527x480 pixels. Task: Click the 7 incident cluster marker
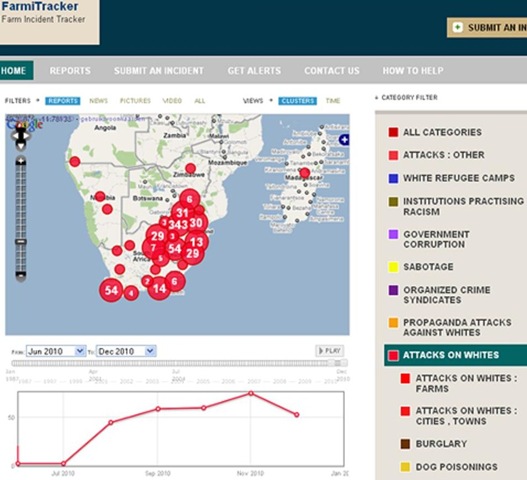coord(153,248)
